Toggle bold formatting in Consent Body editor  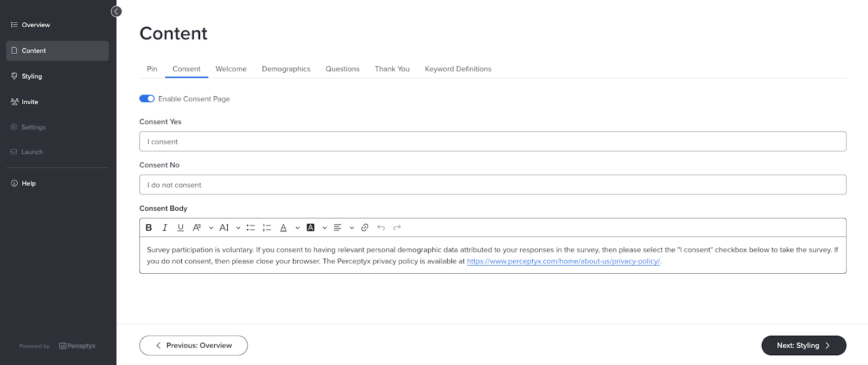click(x=149, y=228)
